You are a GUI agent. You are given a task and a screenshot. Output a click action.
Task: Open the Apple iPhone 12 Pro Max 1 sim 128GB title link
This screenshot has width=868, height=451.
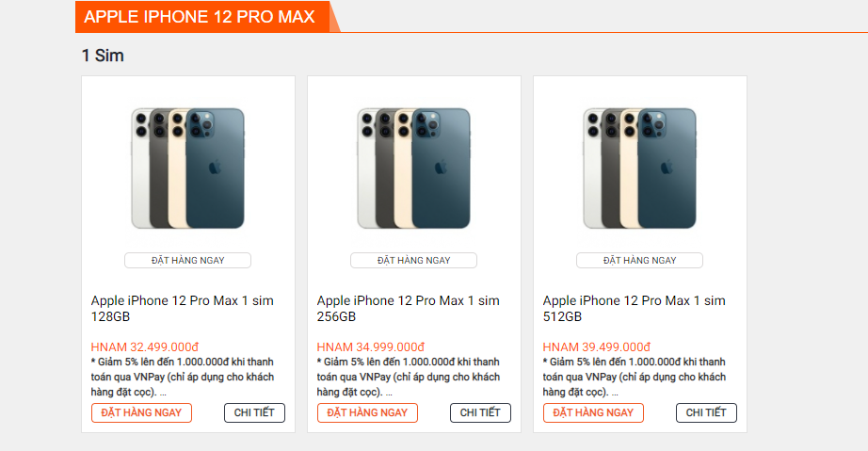182,309
